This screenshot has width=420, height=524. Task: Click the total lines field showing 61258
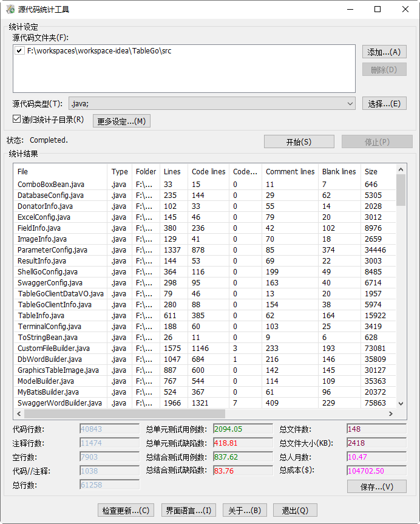(110, 485)
